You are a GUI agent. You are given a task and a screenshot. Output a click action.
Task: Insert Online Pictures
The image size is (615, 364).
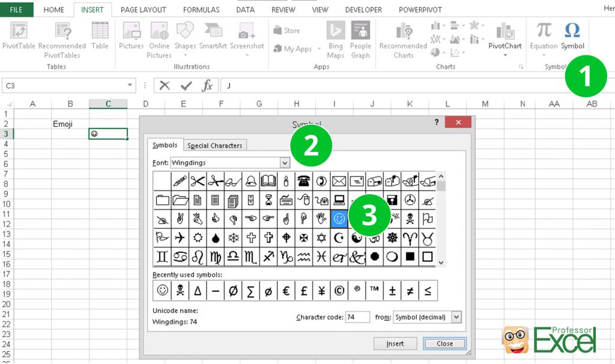pyautogui.click(x=159, y=37)
